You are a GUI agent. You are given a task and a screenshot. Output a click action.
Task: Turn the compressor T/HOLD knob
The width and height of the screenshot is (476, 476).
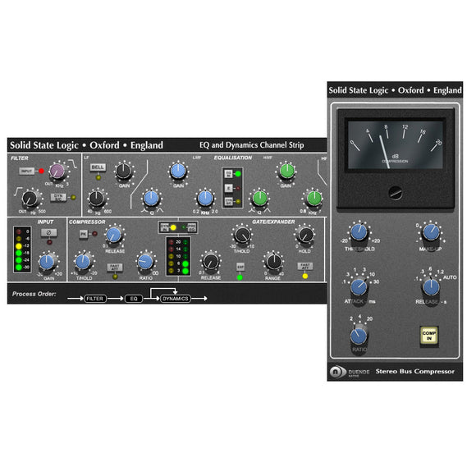(x=83, y=262)
